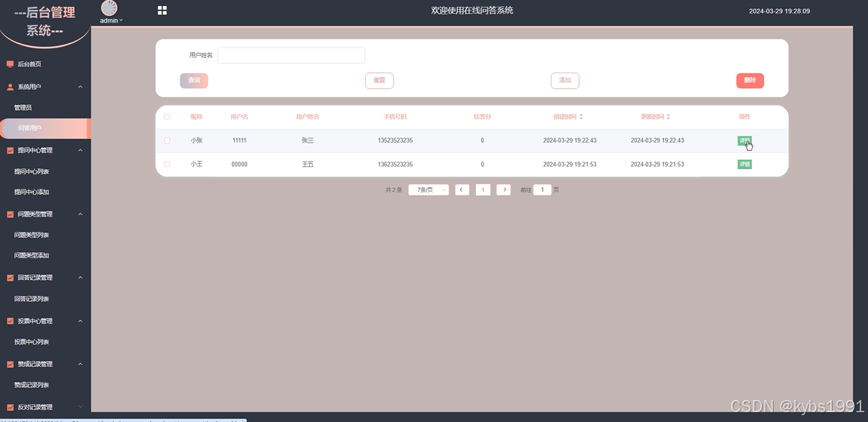
Task: Click the chart icon beside 赞成记录管理
Action: coord(10,364)
